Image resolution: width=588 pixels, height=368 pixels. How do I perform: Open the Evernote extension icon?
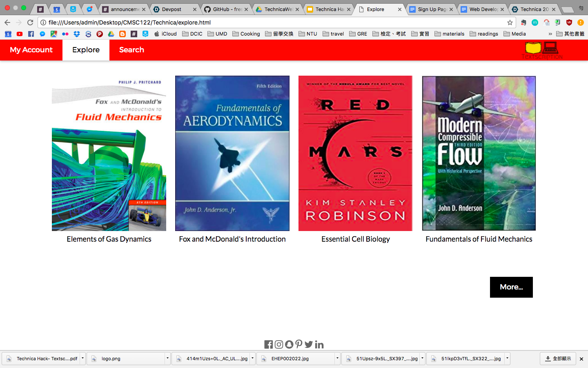click(x=523, y=22)
